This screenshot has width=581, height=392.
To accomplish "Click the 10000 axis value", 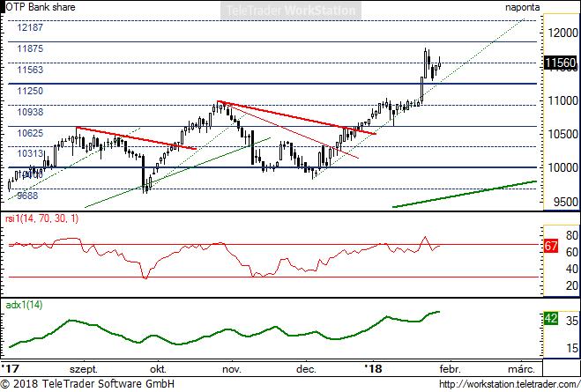I will click(x=562, y=167).
